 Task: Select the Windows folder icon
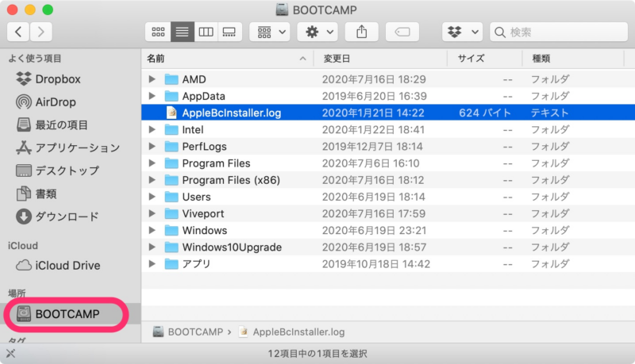pyautogui.click(x=171, y=231)
